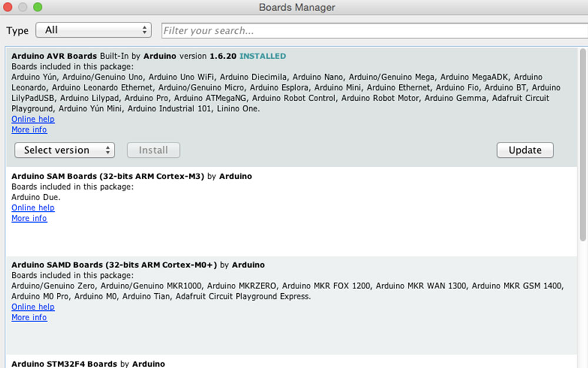Click the Type label beside the dropdown
Viewport: 588px width, 368px height.
(17, 31)
